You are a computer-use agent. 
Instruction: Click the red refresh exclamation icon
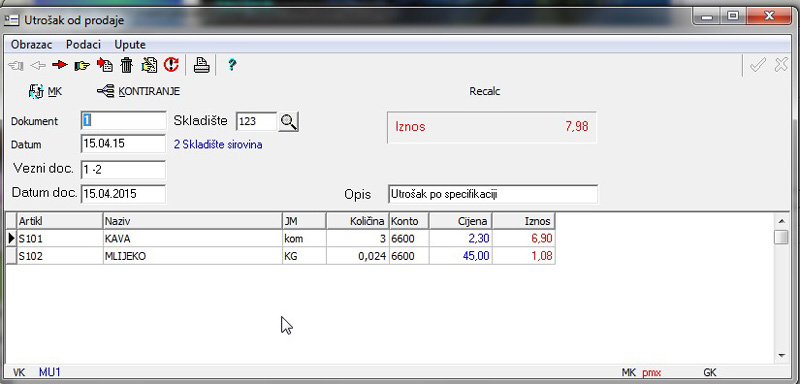tap(171, 65)
